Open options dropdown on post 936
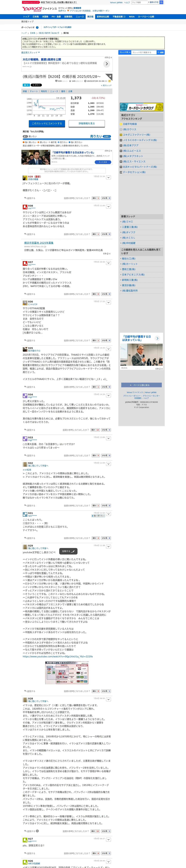Image resolution: width=186 pixels, height=868 pixels. pyautogui.click(x=109, y=303)
